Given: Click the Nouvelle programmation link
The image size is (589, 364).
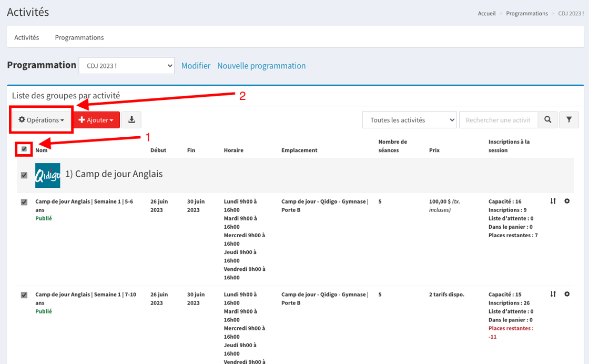Looking at the screenshot, I should point(261,66).
